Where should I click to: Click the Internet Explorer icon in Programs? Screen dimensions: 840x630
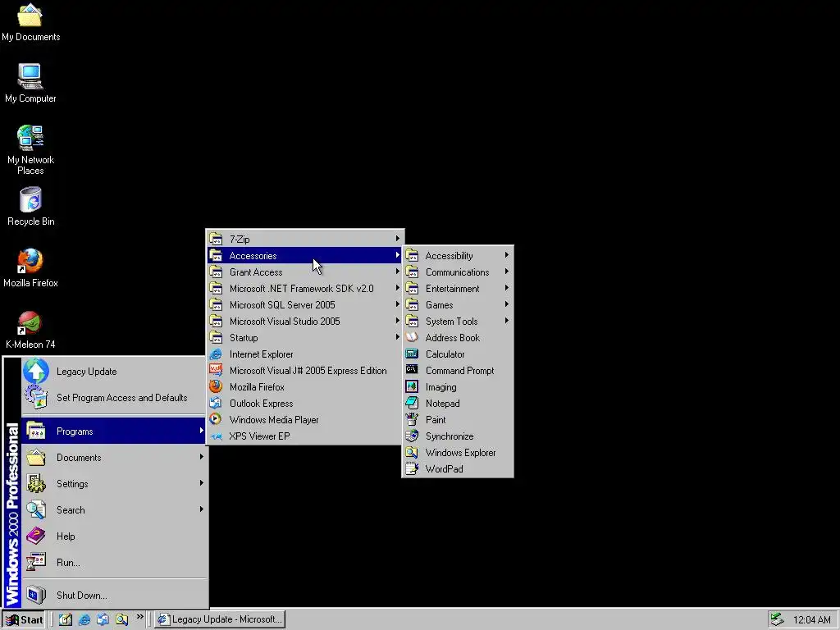[216, 354]
